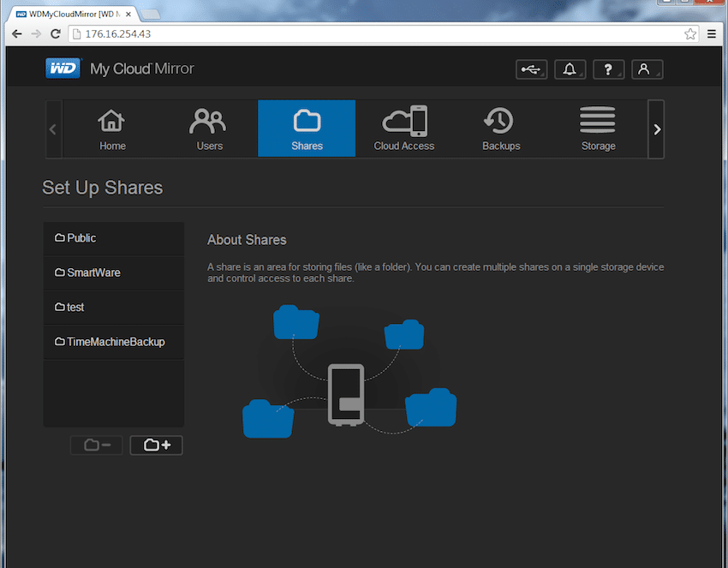Open the user account icon

pos(647,69)
